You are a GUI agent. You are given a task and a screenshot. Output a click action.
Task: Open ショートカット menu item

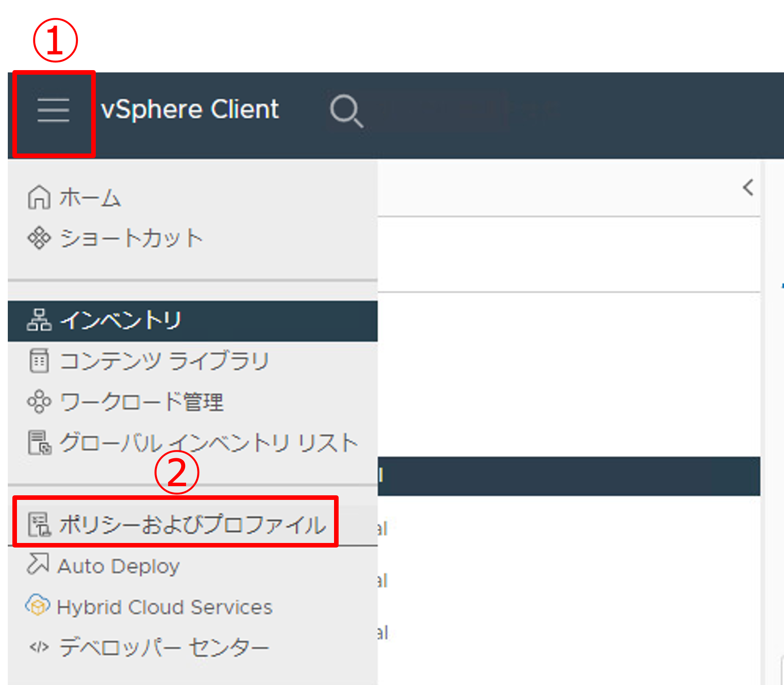click(x=192, y=238)
